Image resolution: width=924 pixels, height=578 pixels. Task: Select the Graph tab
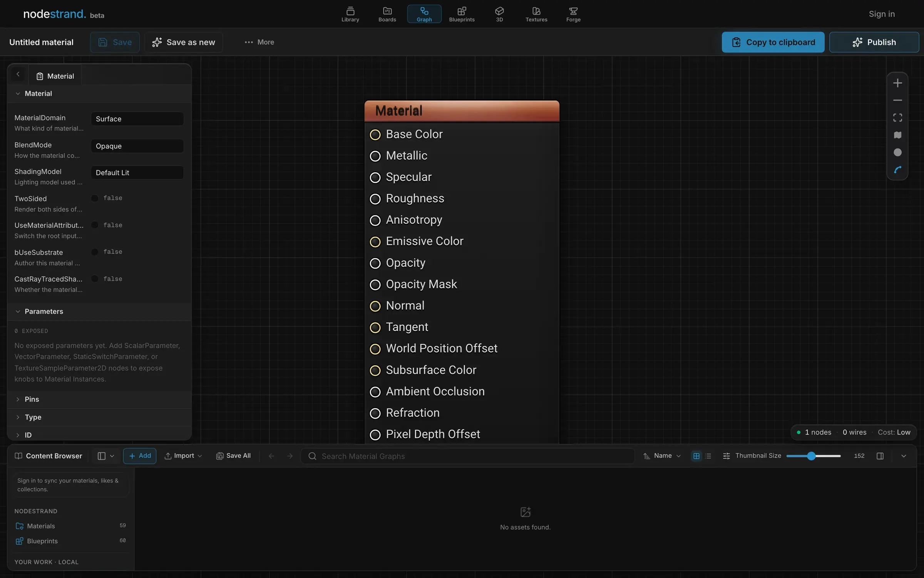click(x=424, y=14)
